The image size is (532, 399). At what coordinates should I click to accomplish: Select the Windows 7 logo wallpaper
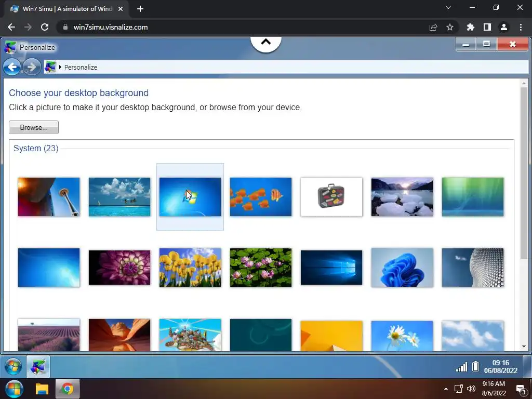pos(190,197)
